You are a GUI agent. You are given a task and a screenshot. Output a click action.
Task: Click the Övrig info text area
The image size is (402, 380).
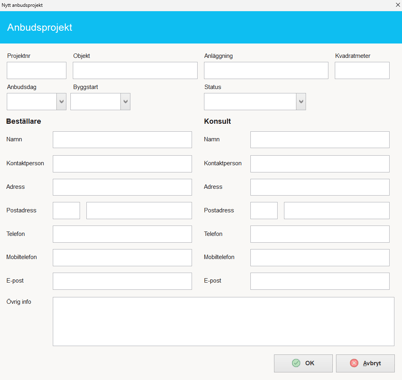[224, 322]
